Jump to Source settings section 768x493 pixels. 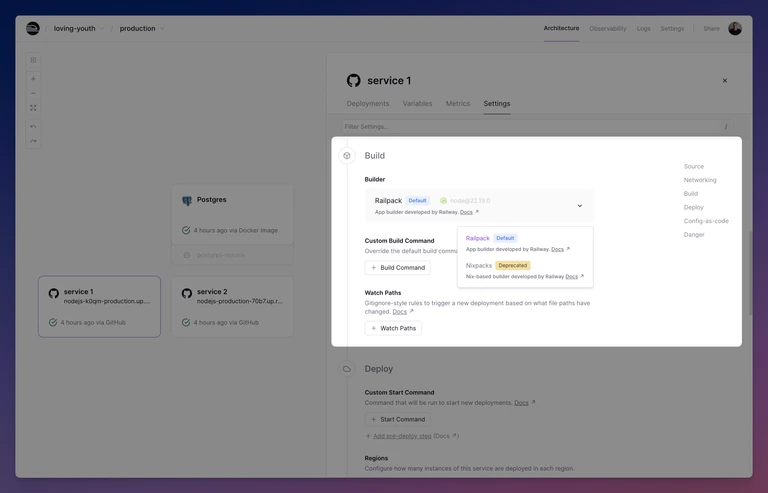point(694,166)
